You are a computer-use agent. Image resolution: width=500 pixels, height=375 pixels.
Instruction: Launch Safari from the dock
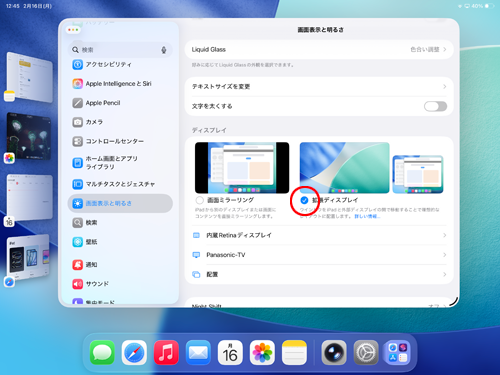pyautogui.click(x=134, y=352)
